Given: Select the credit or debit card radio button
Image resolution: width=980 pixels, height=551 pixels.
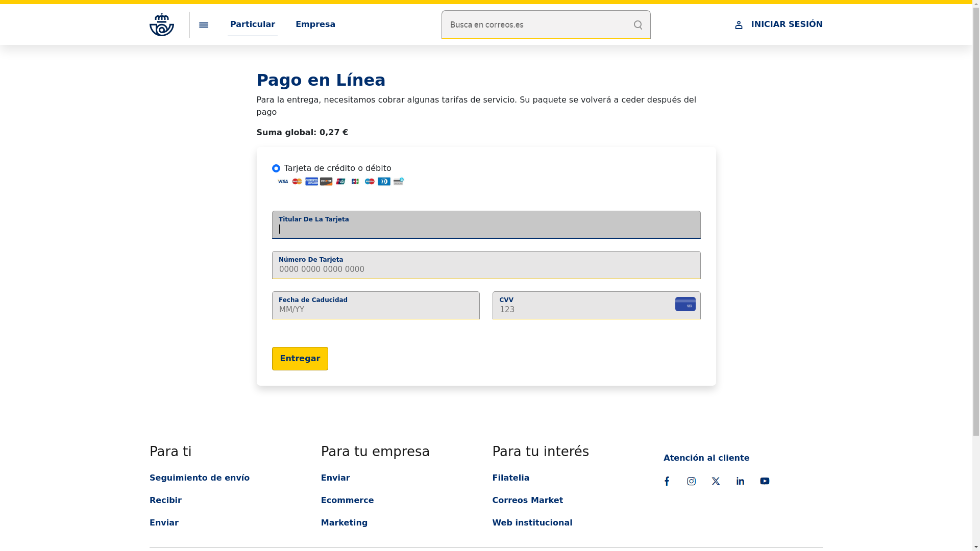Looking at the screenshot, I should [x=276, y=168].
